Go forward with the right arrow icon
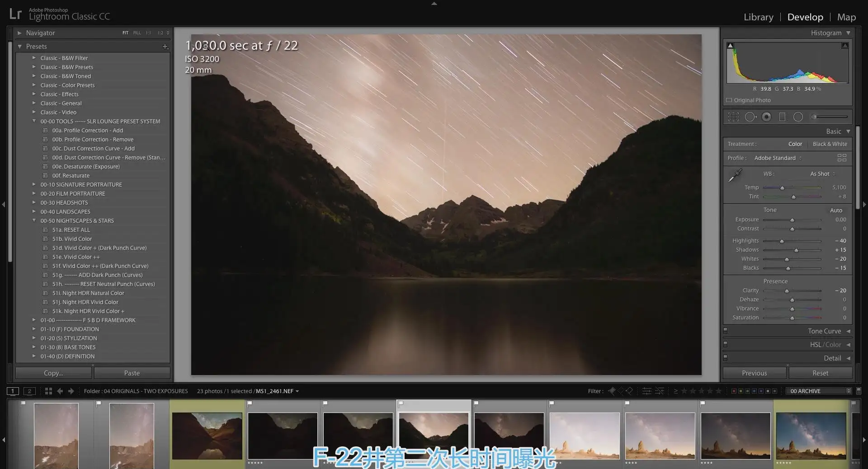868x469 pixels. pyautogui.click(x=71, y=391)
